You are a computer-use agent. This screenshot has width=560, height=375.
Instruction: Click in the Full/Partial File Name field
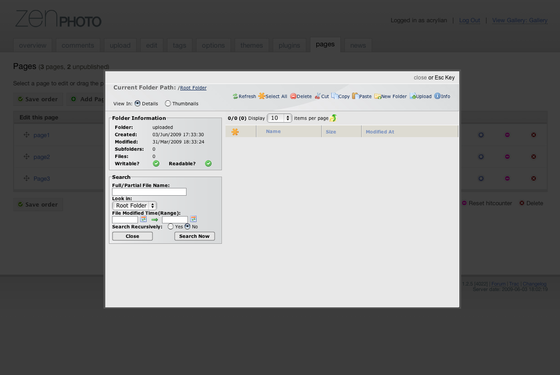pyautogui.click(x=149, y=192)
